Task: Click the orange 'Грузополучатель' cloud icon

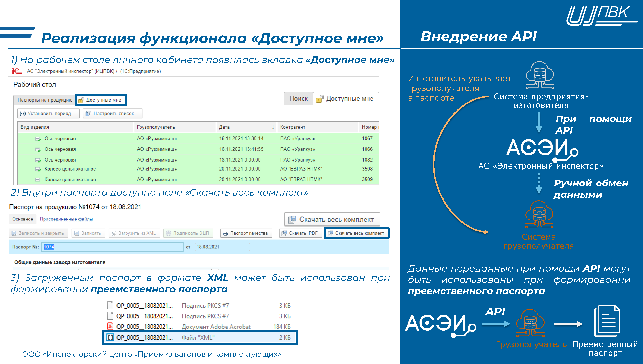Action: [530, 323]
